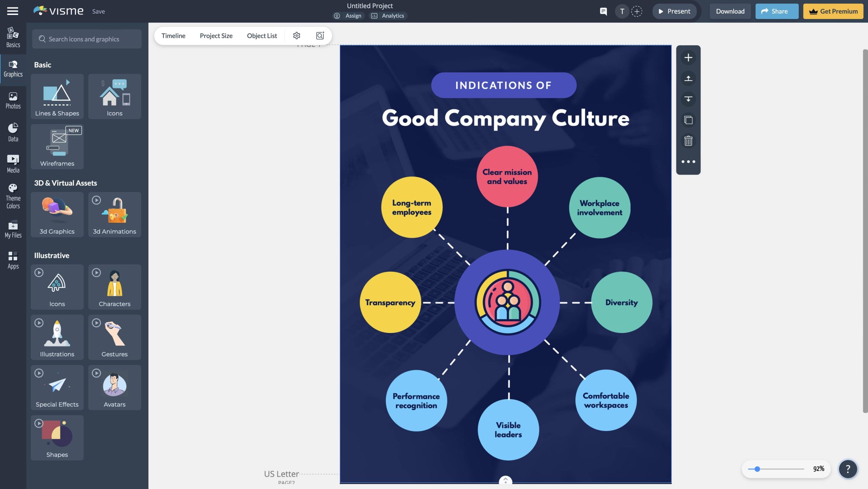Click the Download button
868x489 pixels.
click(x=730, y=11)
